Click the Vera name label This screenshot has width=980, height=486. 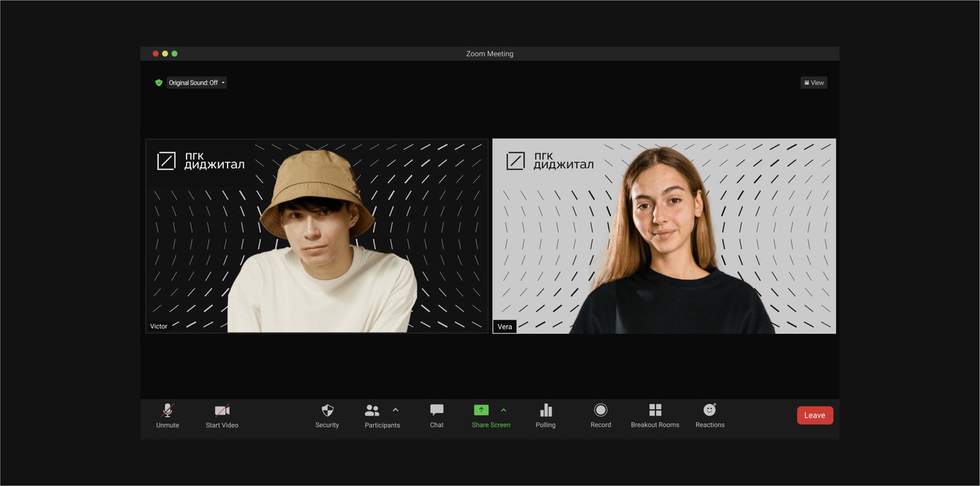tap(505, 326)
